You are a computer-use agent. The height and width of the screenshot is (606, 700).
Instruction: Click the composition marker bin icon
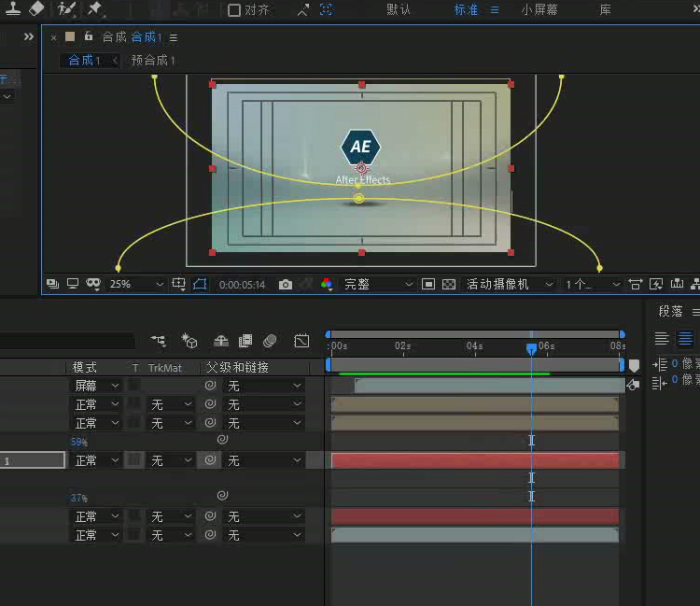click(634, 366)
